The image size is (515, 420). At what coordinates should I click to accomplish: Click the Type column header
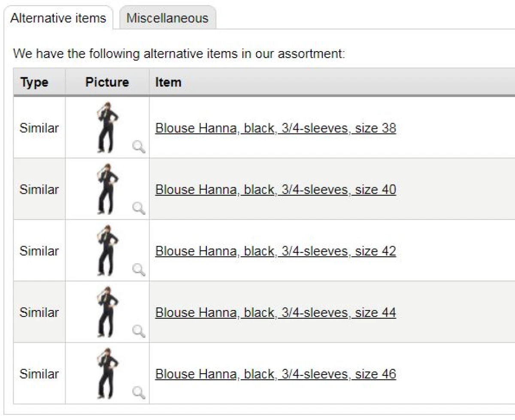click(x=34, y=82)
